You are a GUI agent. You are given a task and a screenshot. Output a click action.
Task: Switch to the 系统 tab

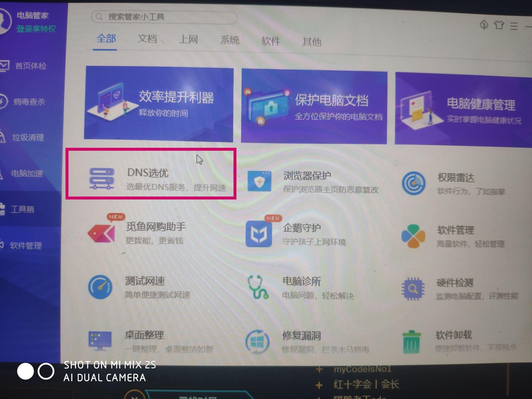pyautogui.click(x=230, y=40)
